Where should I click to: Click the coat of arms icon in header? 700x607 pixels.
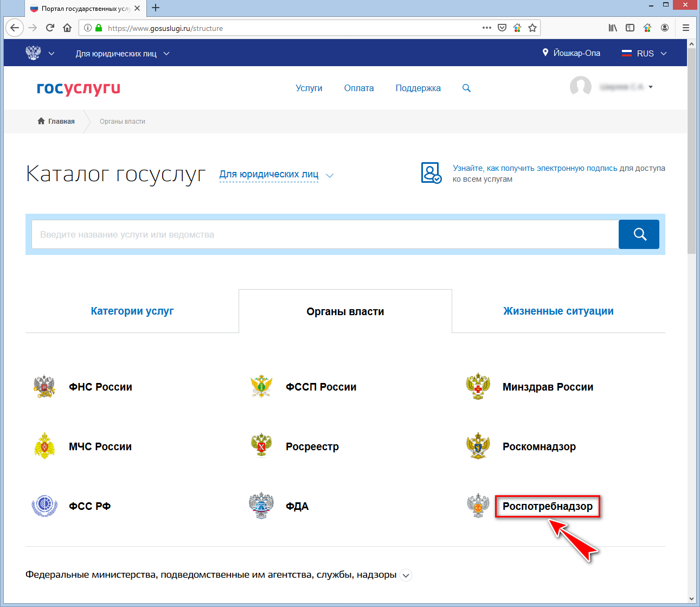33,53
